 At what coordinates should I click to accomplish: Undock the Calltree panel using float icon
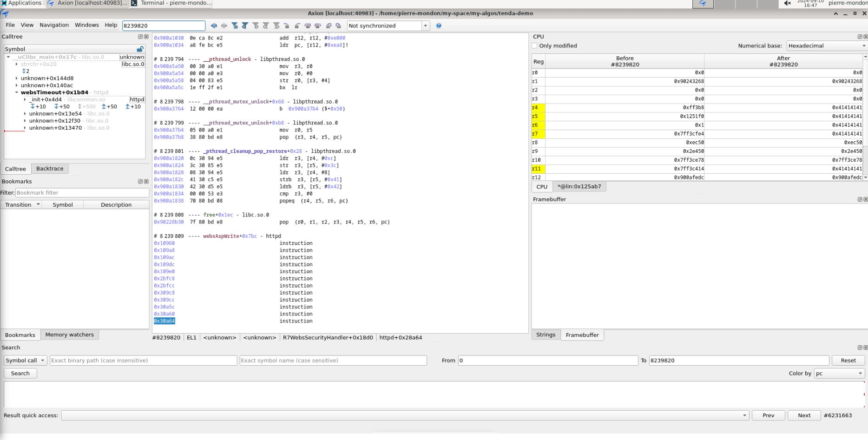[x=140, y=37]
